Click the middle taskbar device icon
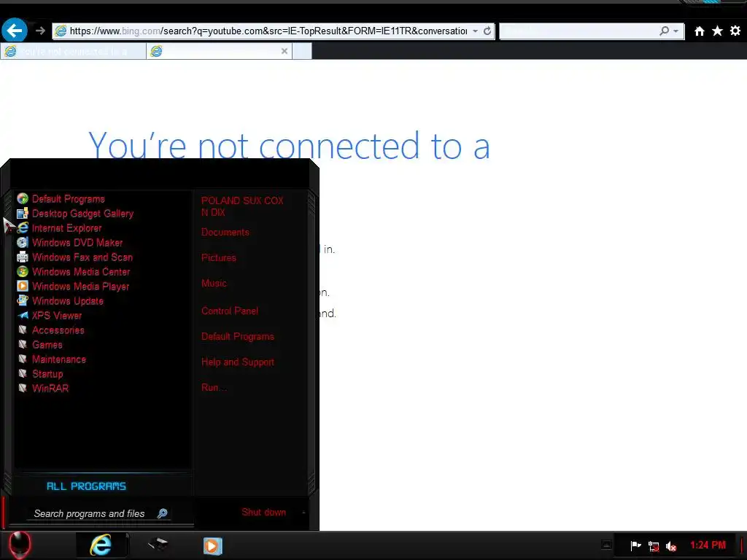The height and width of the screenshot is (560, 747). (158, 544)
